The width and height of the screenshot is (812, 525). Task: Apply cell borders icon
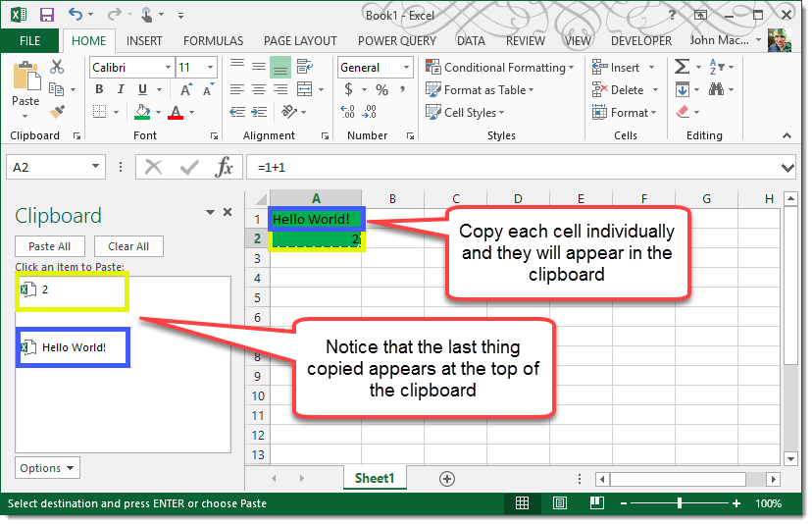[x=100, y=112]
